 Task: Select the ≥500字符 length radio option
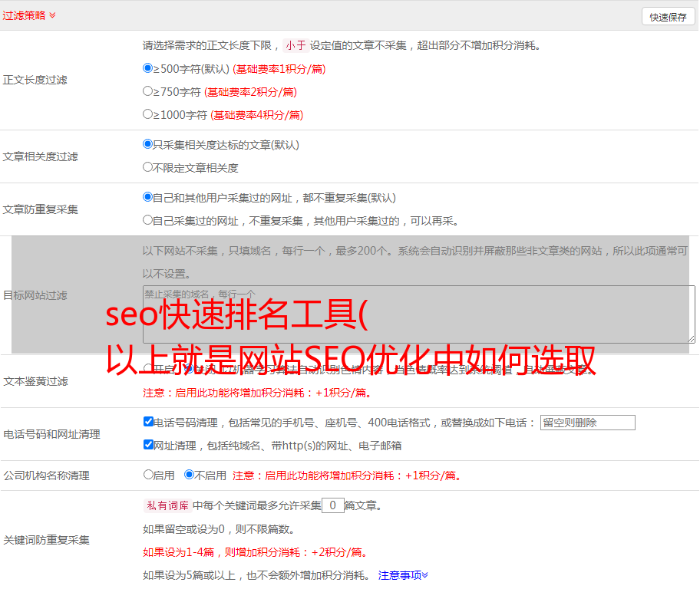click(x=147, y=67)
